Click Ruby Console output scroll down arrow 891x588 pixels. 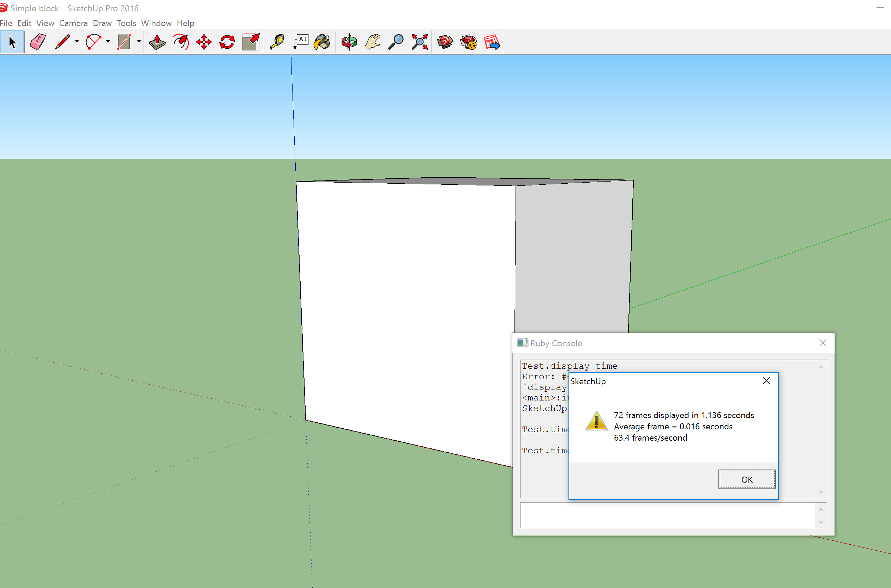click(821, 492)
